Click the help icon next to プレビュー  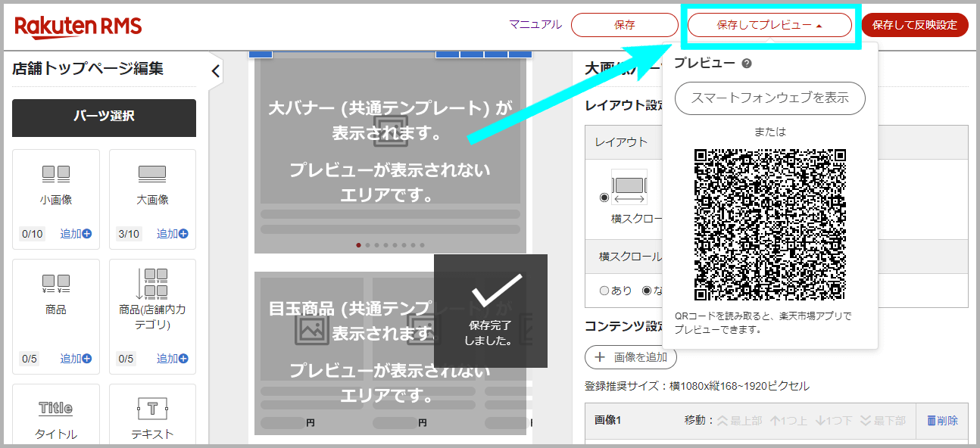[x=747, y=64]
